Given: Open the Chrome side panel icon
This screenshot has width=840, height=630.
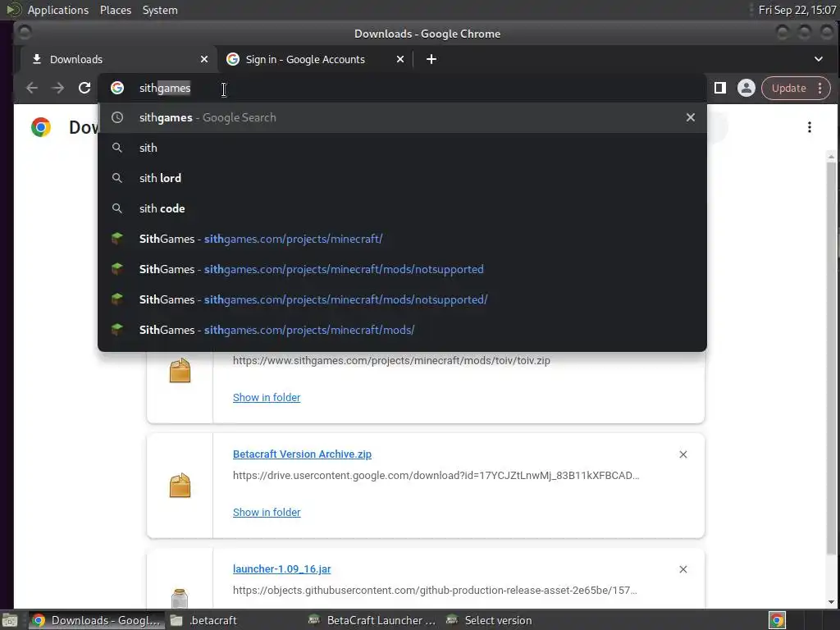Looking at the screenshot, I should pyautogui.click(x=720, y=88).
